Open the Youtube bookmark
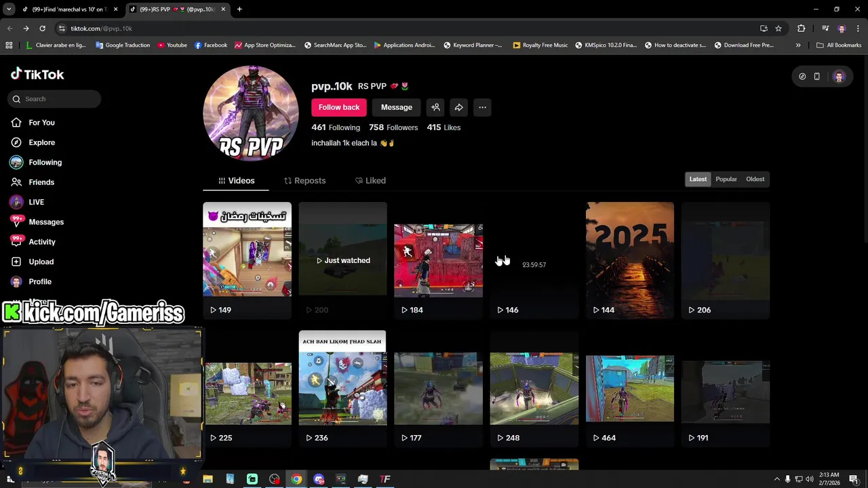Image resolution: width=868 pixels, height=488 pixels. [x=172, y=45]
